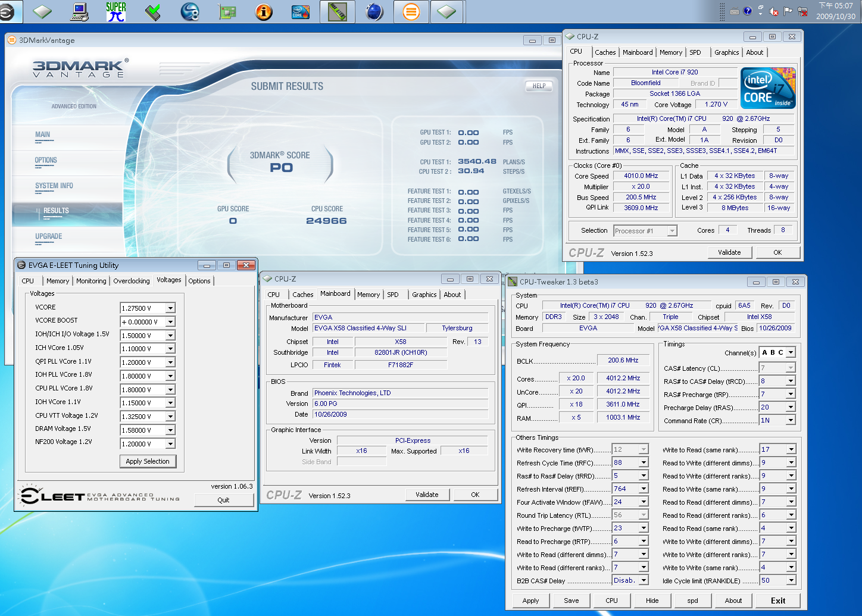Viewport: 862px width, 616px height.
Task: Open the QPI PLL VCore 1.1V dropdown
Action: pyautogui.click(x=170, y=362)
